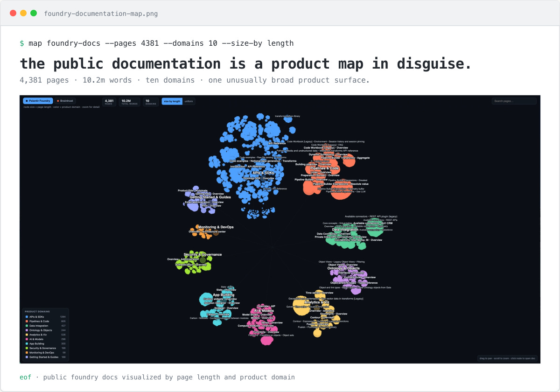560x392 pixels.
Task: Click the APIs & SDKs cluster label on map
Action: pos(263,173)
